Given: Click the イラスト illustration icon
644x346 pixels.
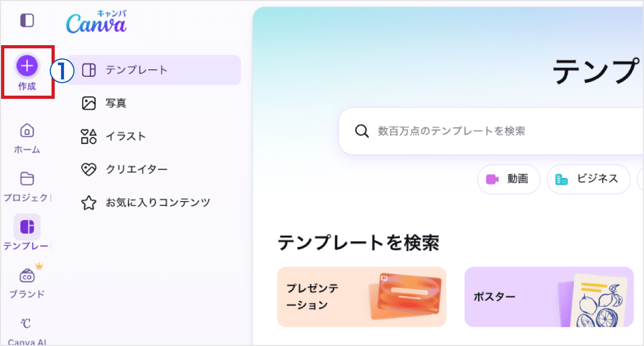Looking at the screenshot, I should (89, 136).
